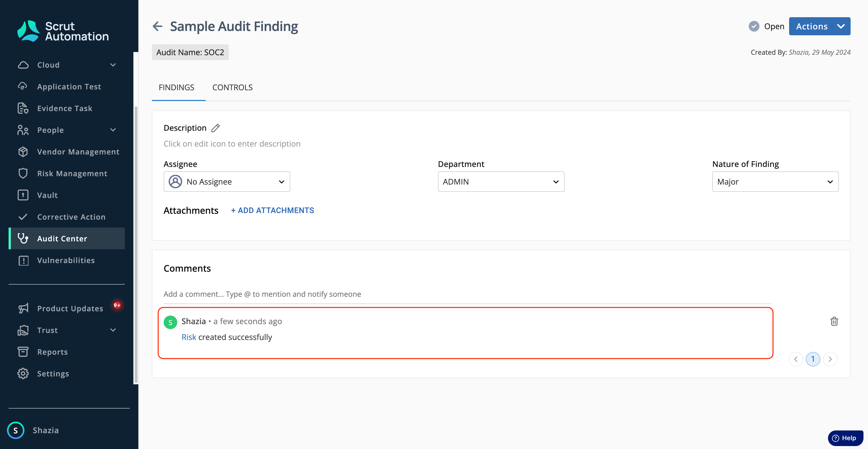Image resolution: width=868 pixels, height=449 pixels.
Task: Click the No Assignee person icon
Action: [x=175, y=182]
